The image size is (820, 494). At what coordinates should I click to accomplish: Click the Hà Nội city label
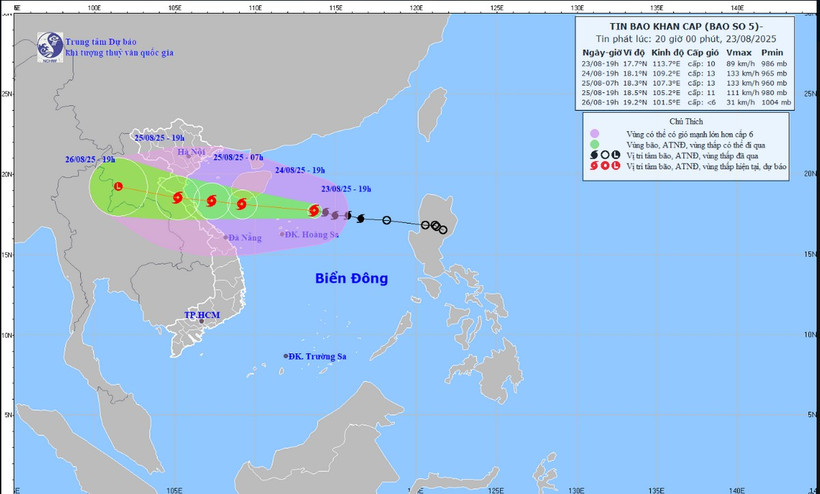click(x=189, y=152)
